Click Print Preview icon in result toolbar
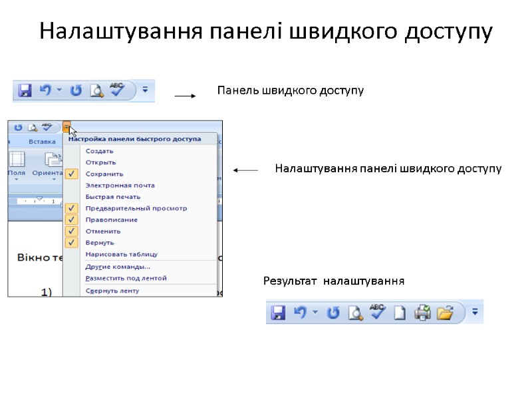 click(356, 313)
